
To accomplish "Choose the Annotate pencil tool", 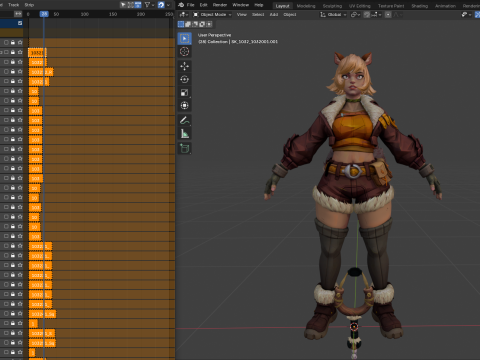I will coord(184,120).
